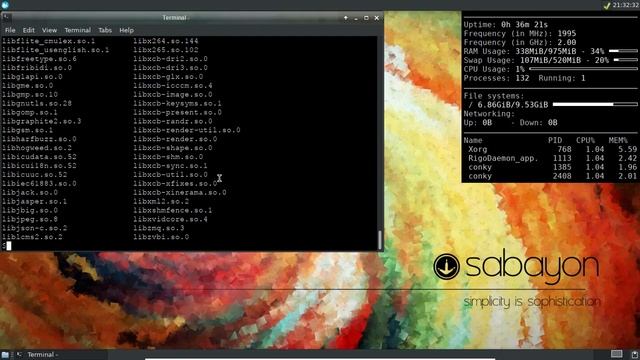Viewport: 640px width, 360px height.
Task: Click libxml2.so.2 entry
Action: pyautogui.click(x=161, y=202)
